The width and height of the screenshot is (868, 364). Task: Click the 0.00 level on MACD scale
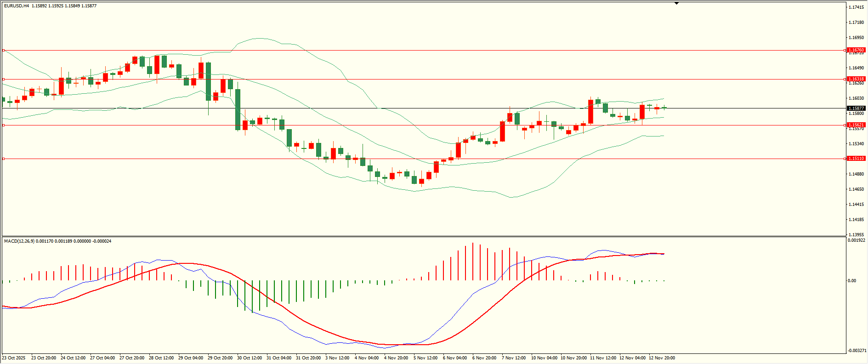click(852, 281)
